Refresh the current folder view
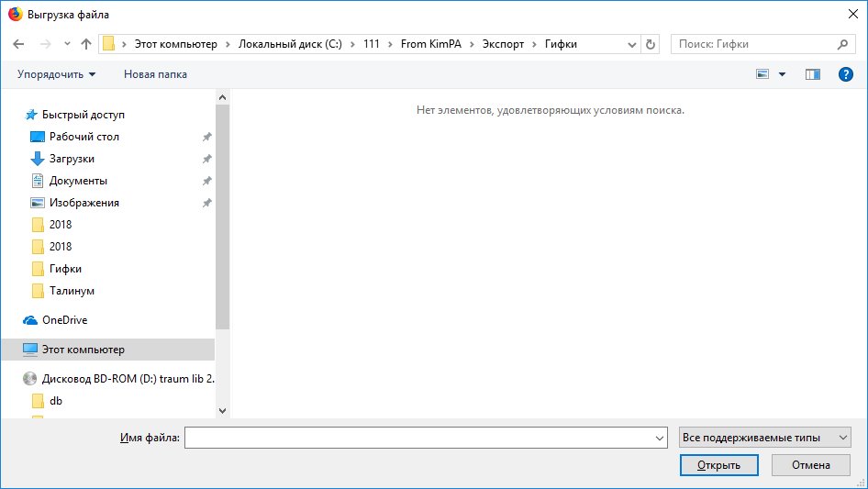 pos(651,44)
